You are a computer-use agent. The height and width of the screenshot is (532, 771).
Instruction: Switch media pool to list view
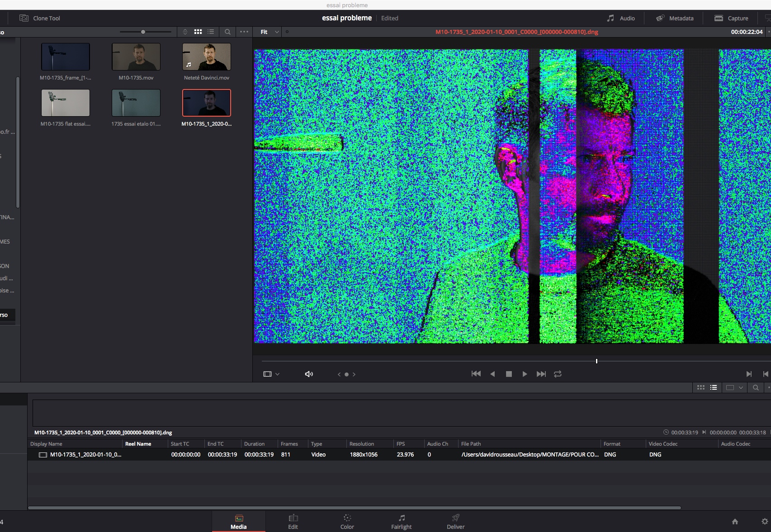211,32
